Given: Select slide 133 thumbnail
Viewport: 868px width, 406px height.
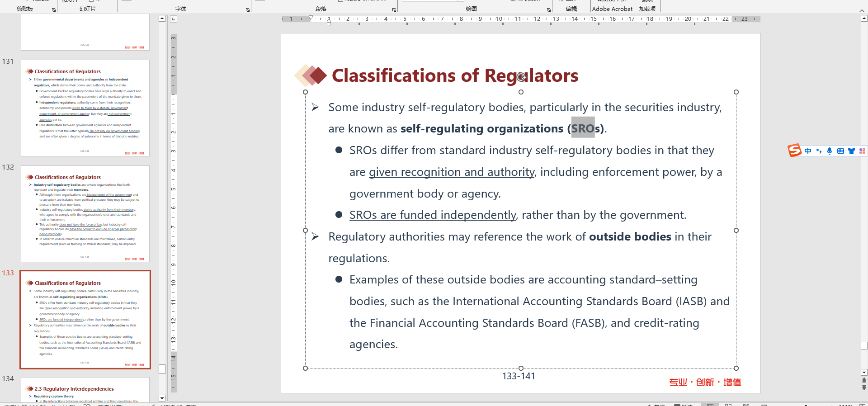Looking at the screenshot, I should 85,320.
